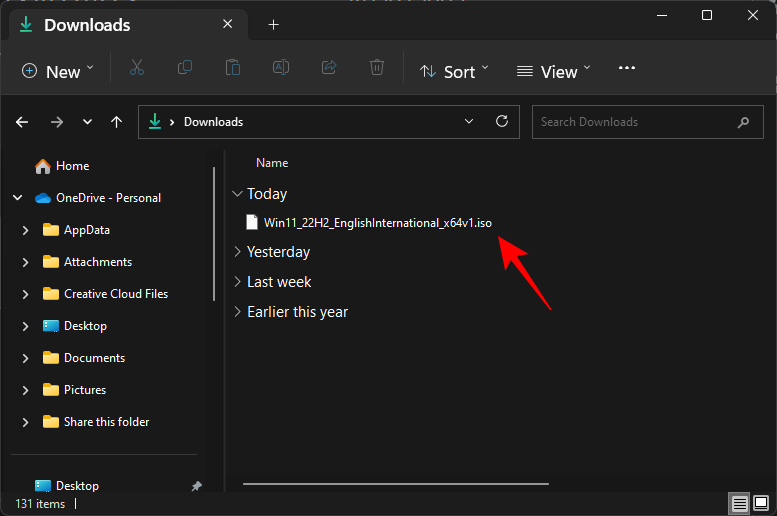Click the Delete trash icon
The image size is (777, 516).
[x=377, y=67]
